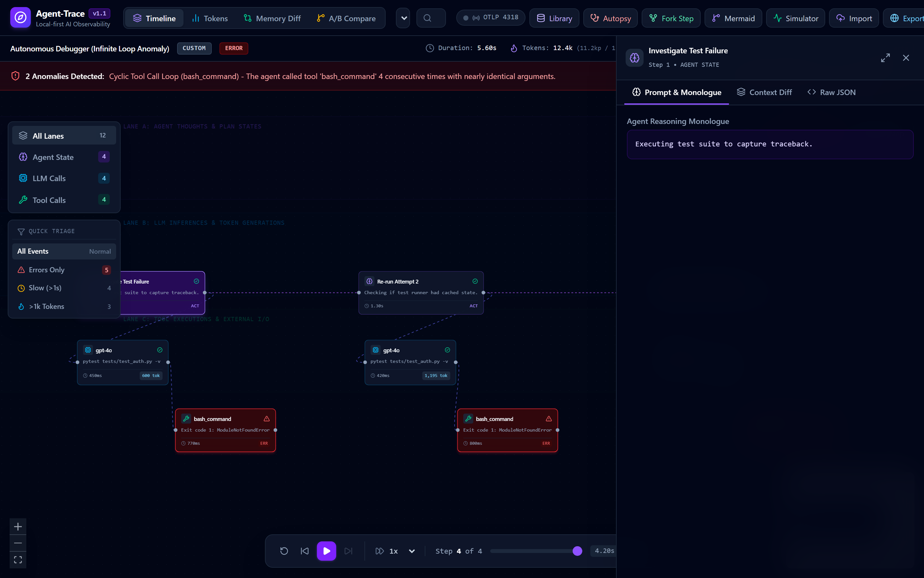The height and width of the screenshot is (578, 924).
Task: Click wrench icon on 800ms bash_command node
Action: (468, 419)
